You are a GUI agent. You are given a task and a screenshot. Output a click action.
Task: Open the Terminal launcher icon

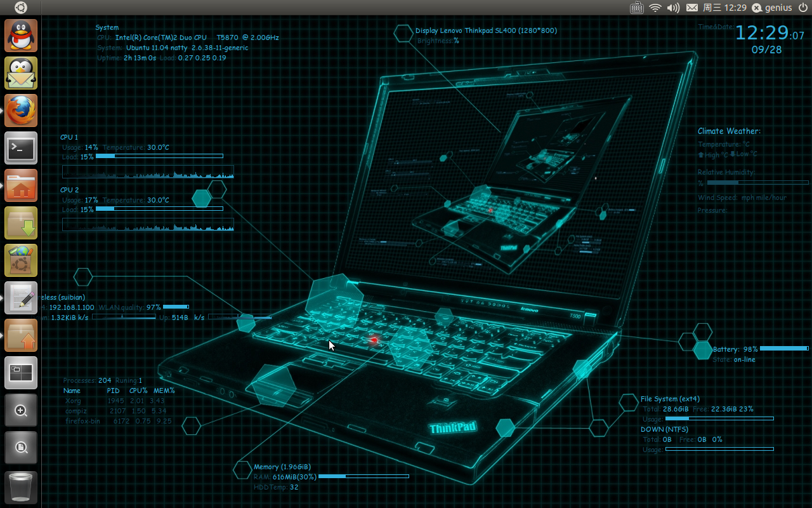pyautogui.click(x=21, y=148)
